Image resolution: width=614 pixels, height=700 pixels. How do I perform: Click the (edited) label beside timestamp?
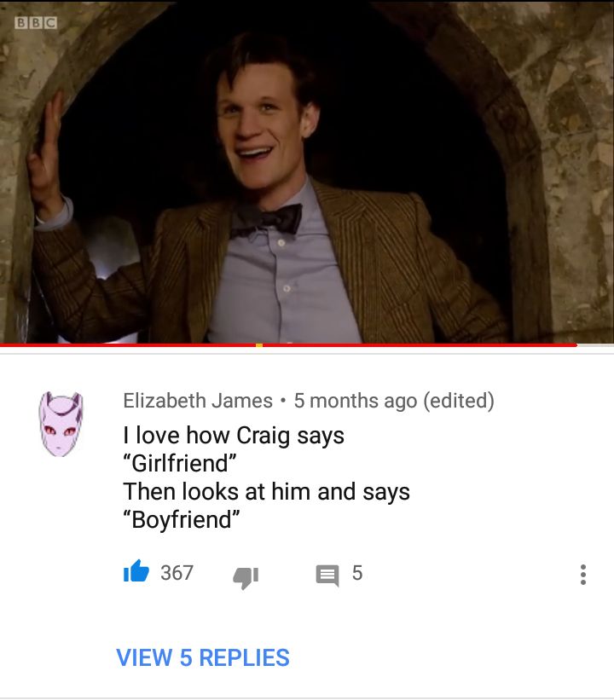coord(459,401)
